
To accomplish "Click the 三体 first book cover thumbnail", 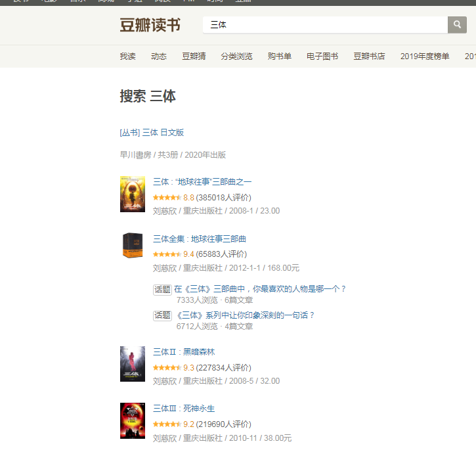I will pos(133,194).
